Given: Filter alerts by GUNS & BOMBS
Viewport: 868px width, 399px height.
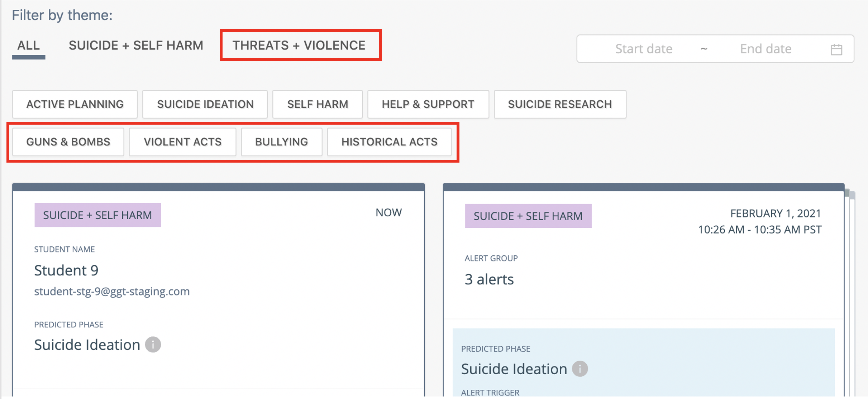Looking at the screenshot, I should coord(68,142).
